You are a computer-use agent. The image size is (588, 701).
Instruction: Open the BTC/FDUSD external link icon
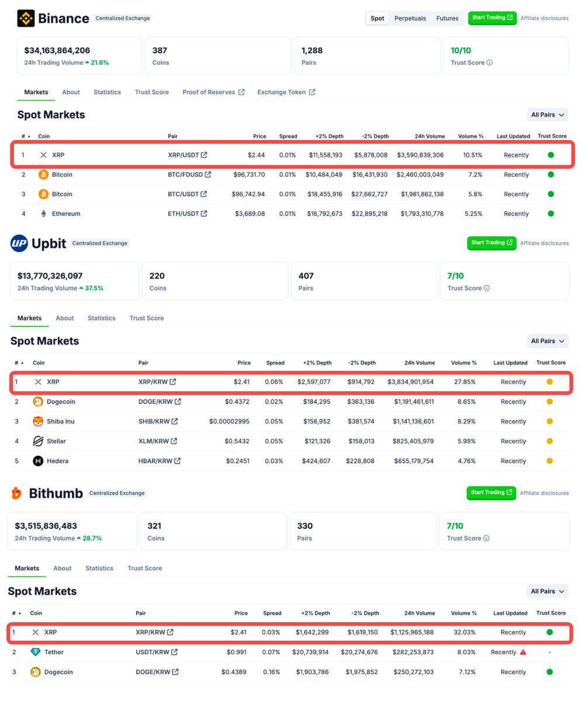pyautogui.click(x=208, y=175)
